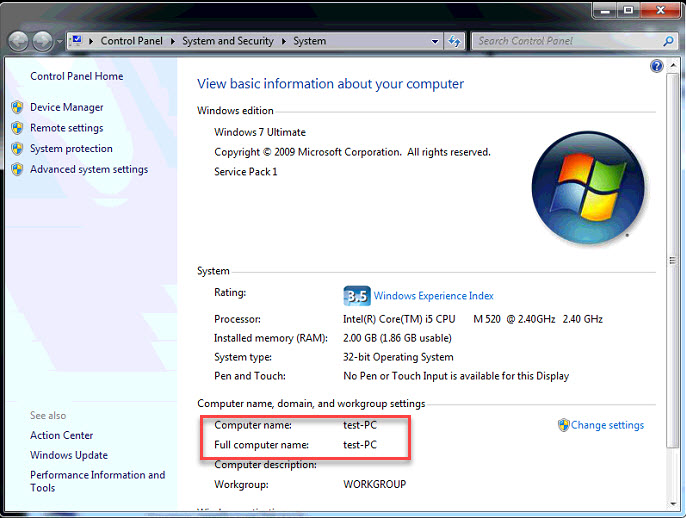Go to Control Panel Home

click(77, 76)
